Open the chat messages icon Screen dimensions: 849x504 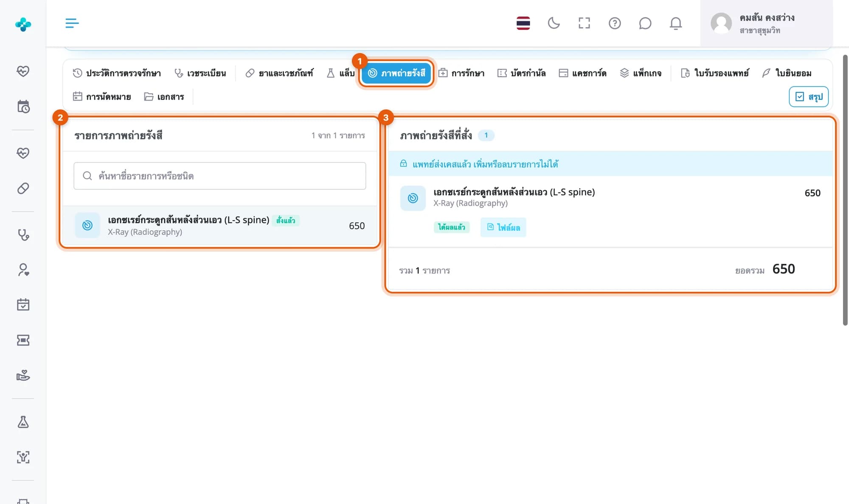coord(645,23)
